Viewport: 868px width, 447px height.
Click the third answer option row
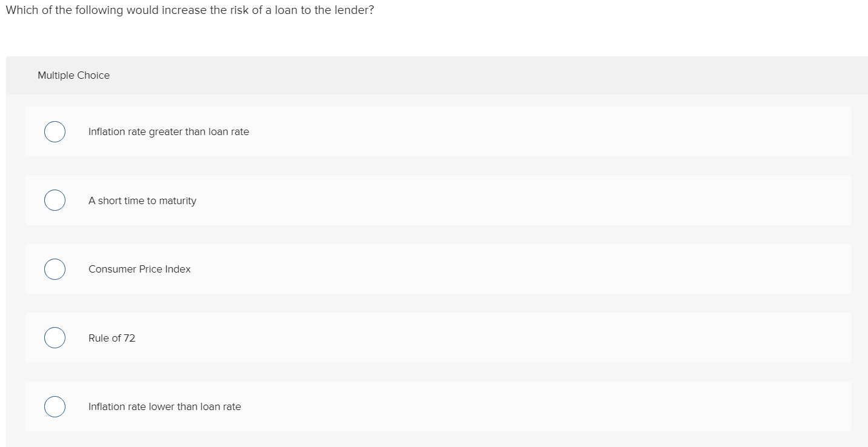click(436, 269)
